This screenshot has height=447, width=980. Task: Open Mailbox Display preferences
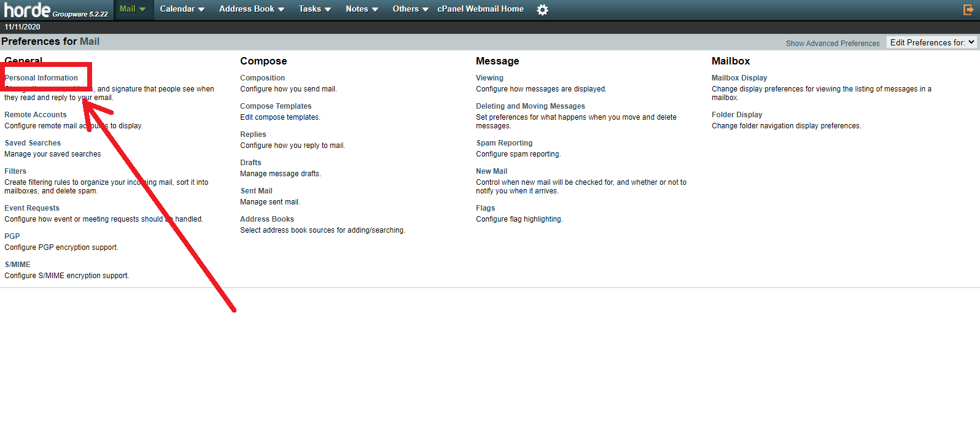[739, 78]
